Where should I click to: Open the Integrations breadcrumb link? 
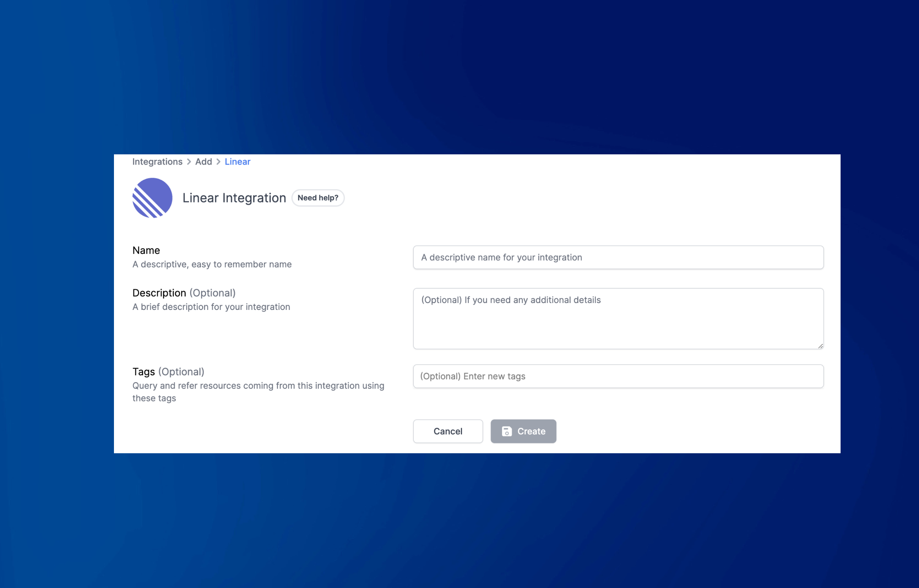point(157,162)
